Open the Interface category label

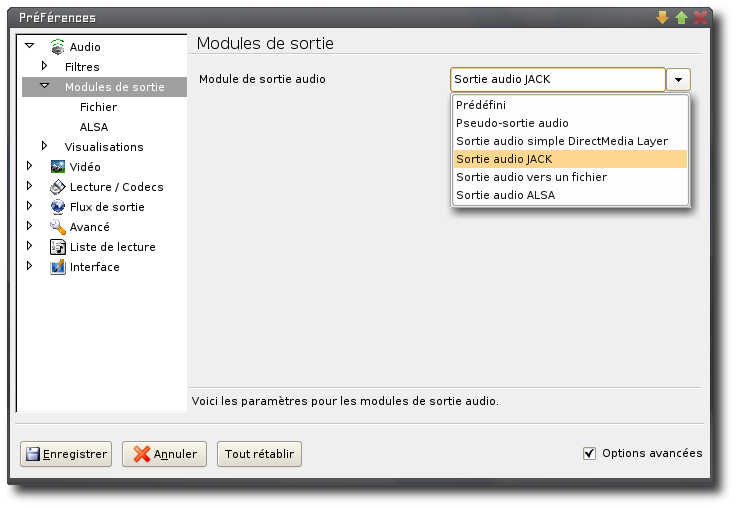[94, 267]
